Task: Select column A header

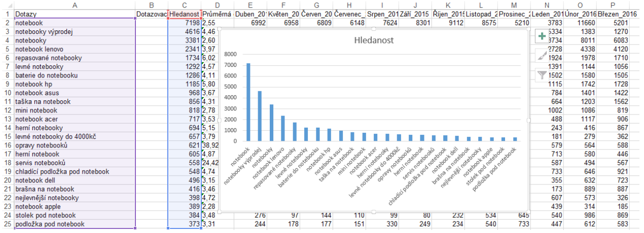Action: pos(75,5)
